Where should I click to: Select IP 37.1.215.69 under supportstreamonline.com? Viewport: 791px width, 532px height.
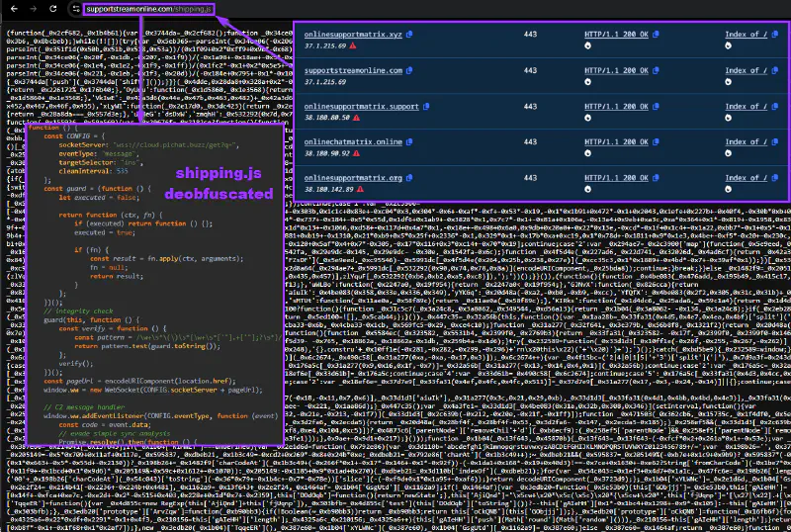pyautogui.click(x=325, y=82)
